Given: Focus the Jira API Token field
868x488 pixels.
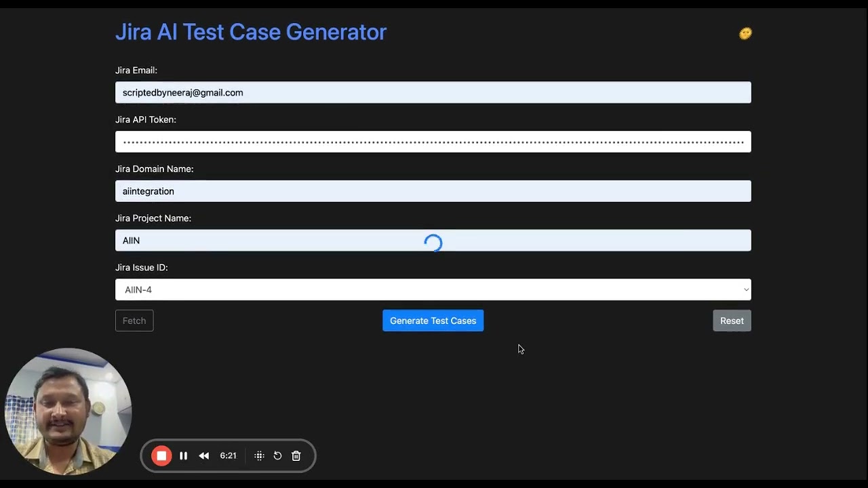Looking at the screenshot, I should coord(433,142).
